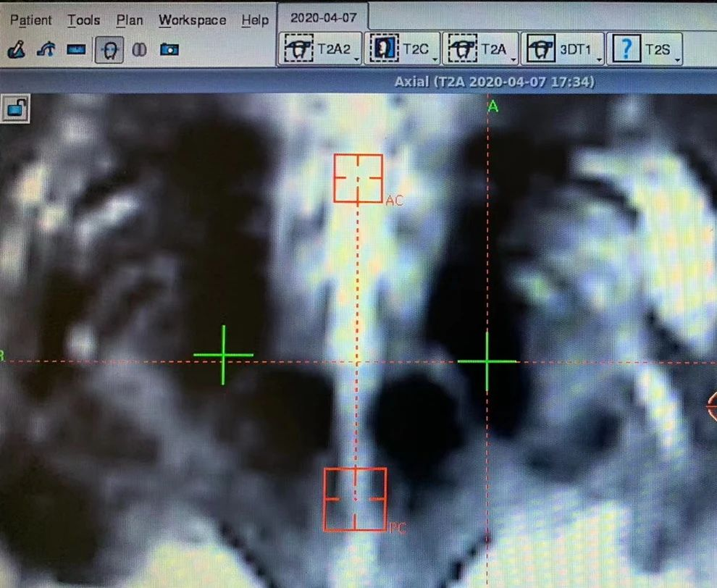Open the Help menu
The image size is (717, 588).
click(x=255, y=20)
